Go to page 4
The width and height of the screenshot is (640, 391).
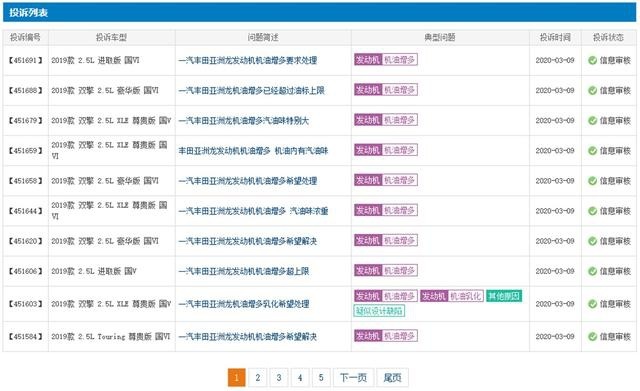click(300, 378)
